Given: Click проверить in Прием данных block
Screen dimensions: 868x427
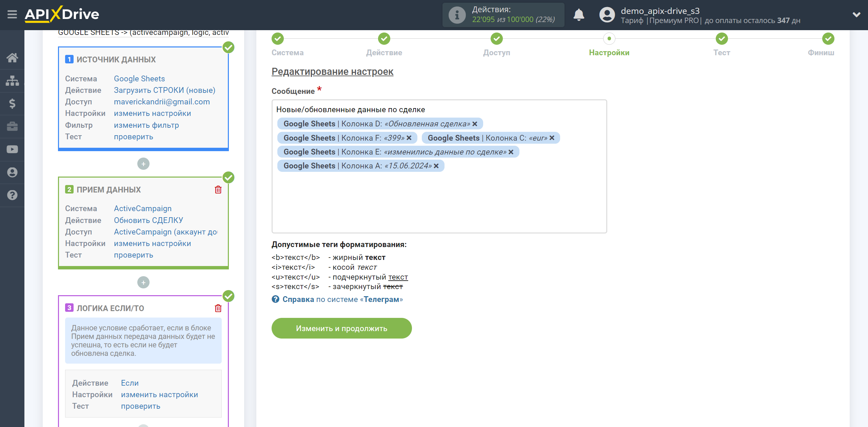Looking at the screenshot, I should (x=134, y=255).
